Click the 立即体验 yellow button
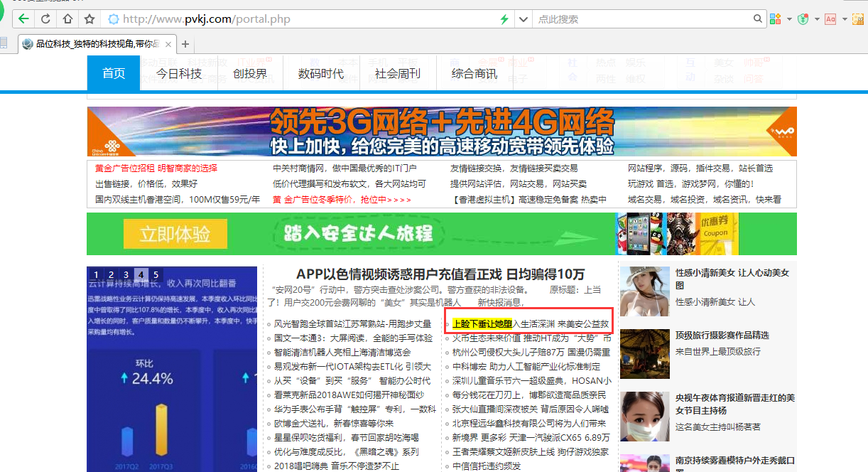The image size is (868, 472). [x=175, y=234]
